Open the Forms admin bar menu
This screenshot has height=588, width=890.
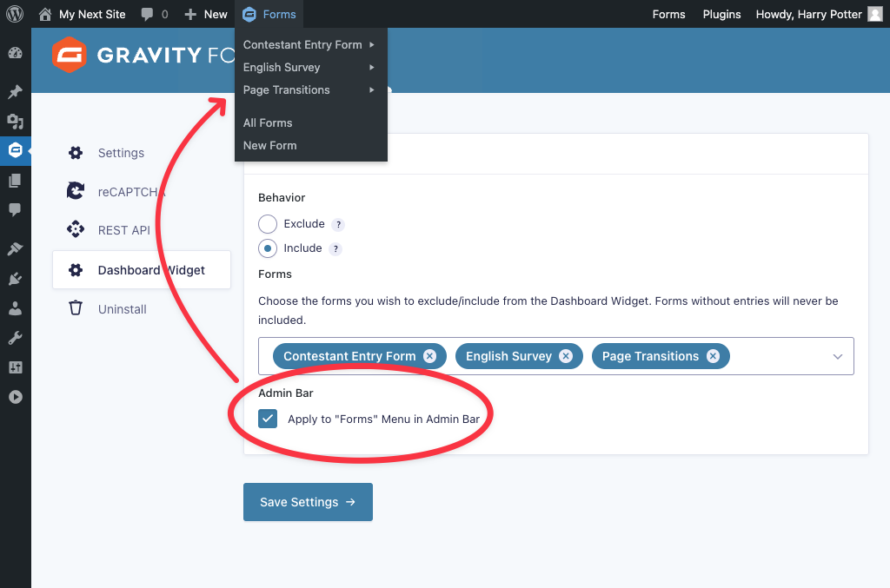tap(269, 14)
